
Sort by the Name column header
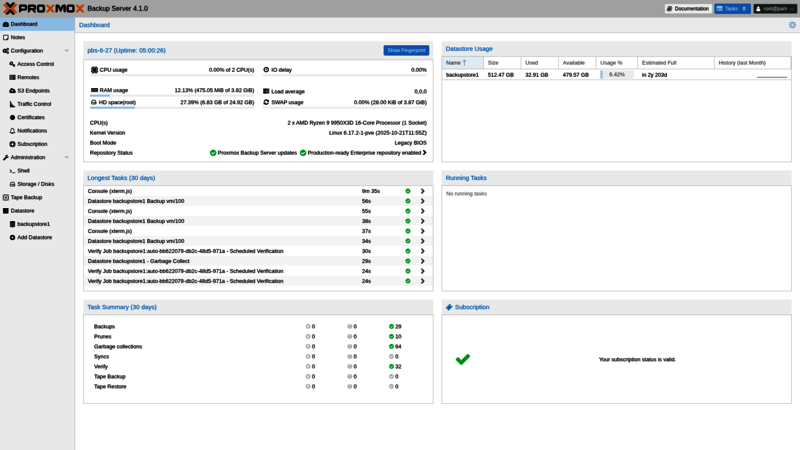[462, 63]
